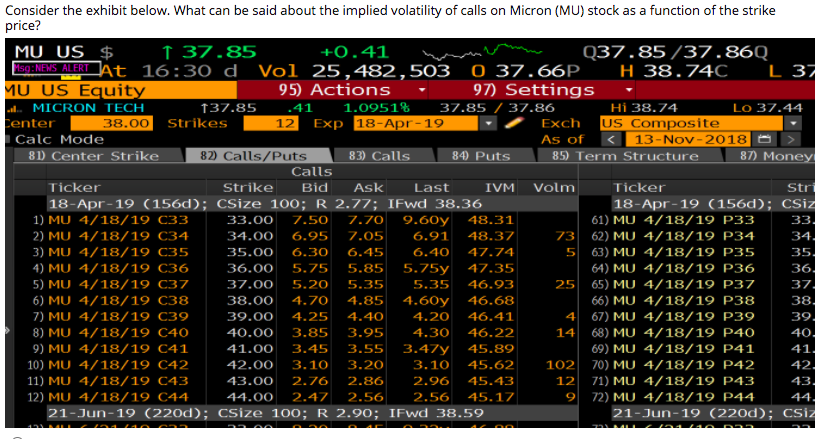Open the calendar icon next to As of date

[x=764, y=139]
